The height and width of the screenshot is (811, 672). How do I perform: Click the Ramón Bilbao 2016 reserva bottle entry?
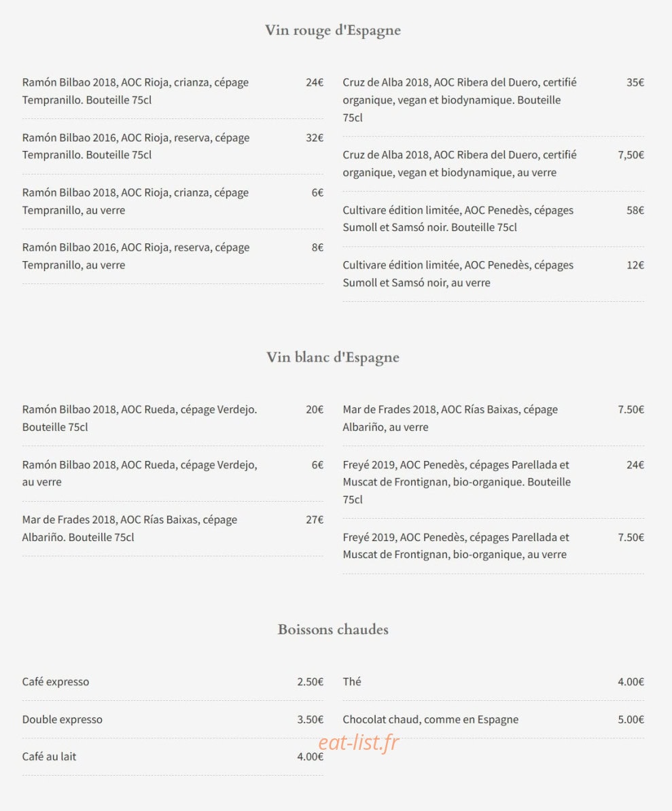(173, 146)
